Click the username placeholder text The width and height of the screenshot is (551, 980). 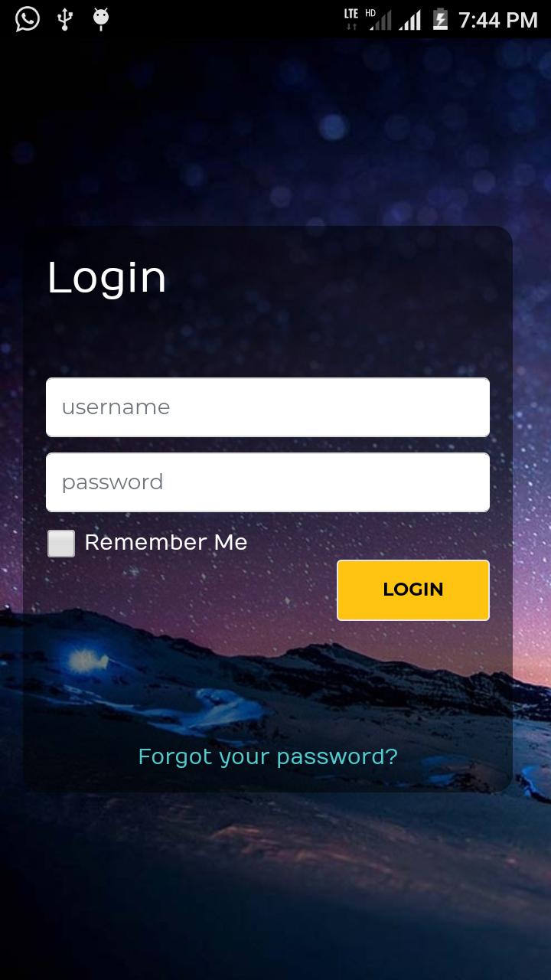pyautogui.click(x=116, y=407)
